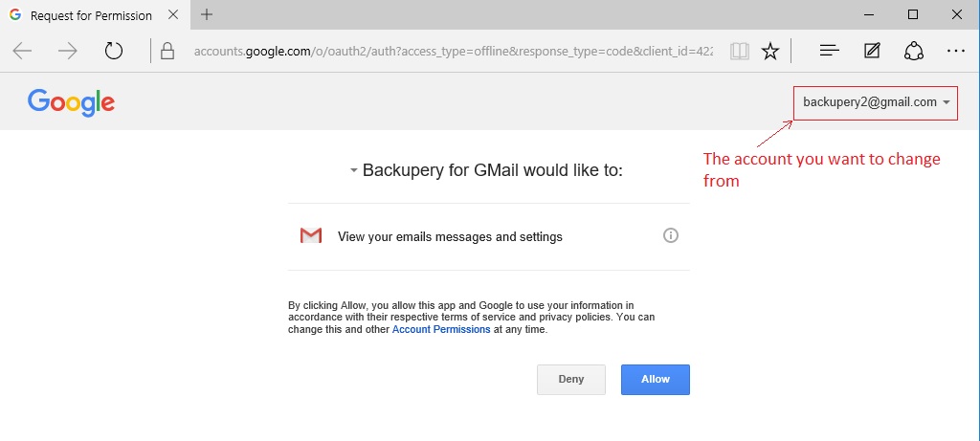This screenshot has width=980, height=441.
Task: Click the padlock site security icon
Action: click(167, 51)
